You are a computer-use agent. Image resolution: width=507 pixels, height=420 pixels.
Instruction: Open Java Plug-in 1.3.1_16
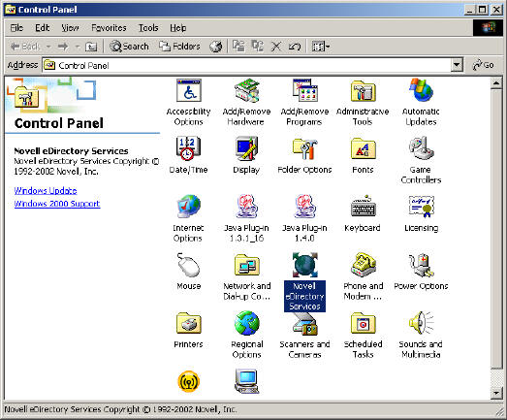coord(246,219)
